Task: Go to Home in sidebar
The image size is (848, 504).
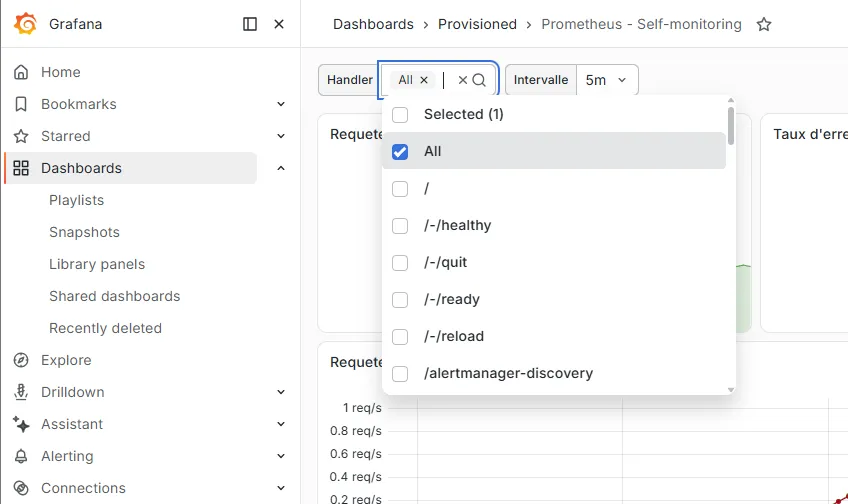Action: [x=61, y=72]
